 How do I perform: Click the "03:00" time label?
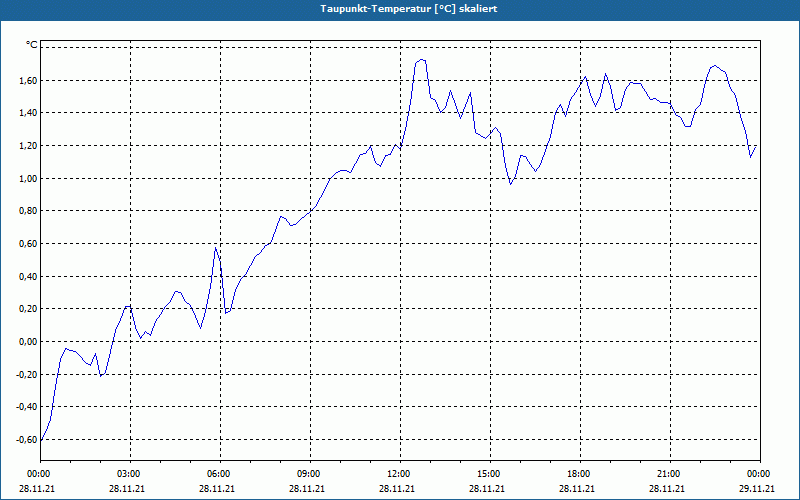click(131, 474)
